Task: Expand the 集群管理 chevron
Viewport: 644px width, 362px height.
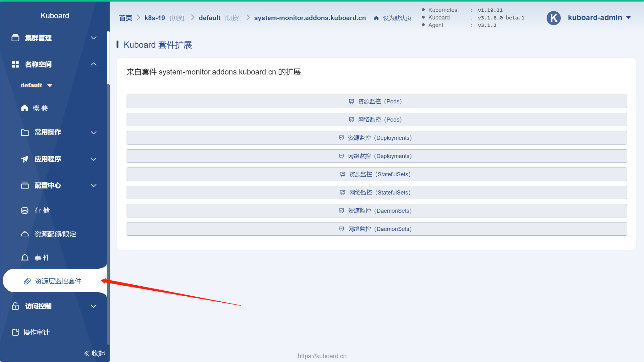Action: (94, 38)
